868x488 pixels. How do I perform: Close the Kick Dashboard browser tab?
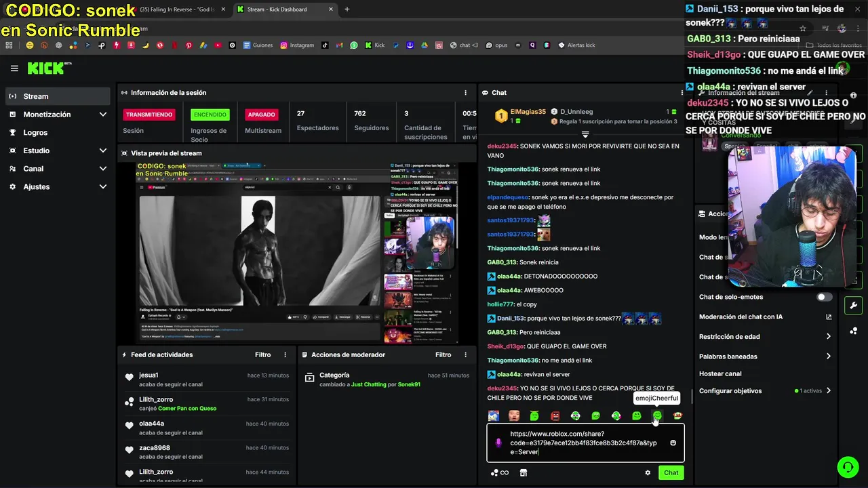(x=330, y=9)
